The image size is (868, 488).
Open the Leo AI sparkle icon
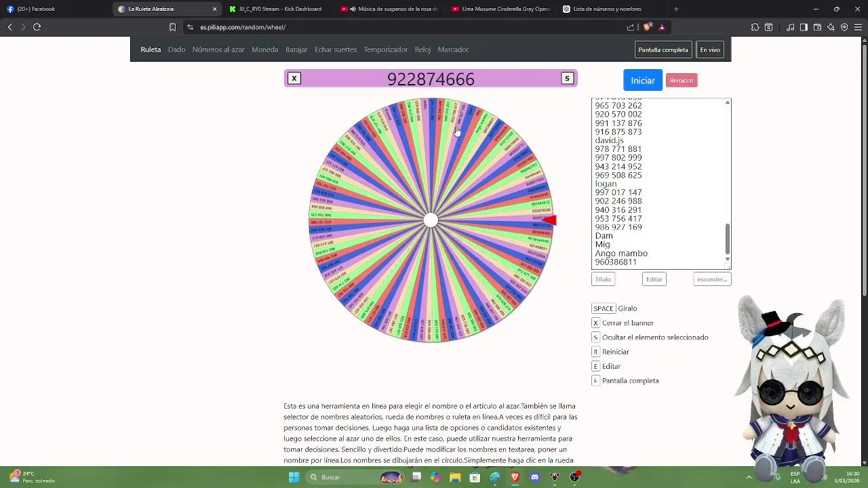[x=831, y=27]
